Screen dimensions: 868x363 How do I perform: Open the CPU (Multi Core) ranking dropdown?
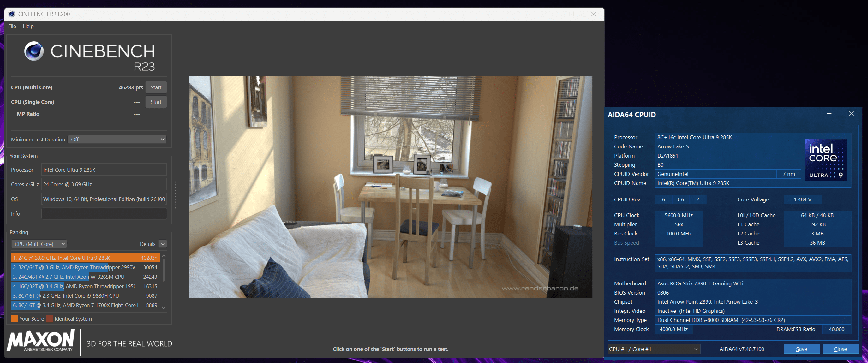point(39,244)
